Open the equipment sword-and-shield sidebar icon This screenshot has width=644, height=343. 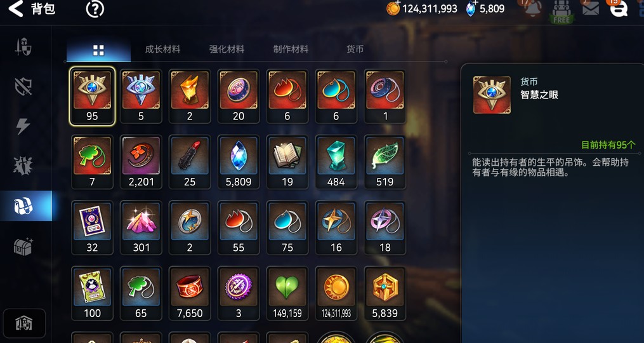coord(23,47)
